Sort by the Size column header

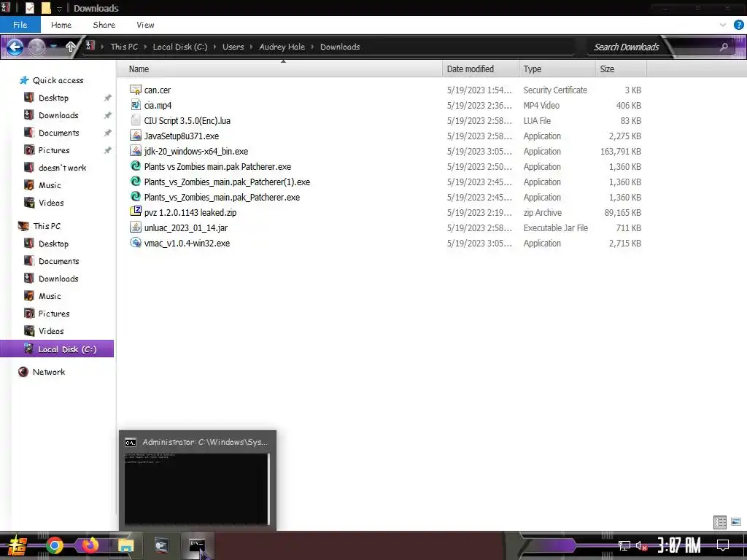click(x=621, y=69)
